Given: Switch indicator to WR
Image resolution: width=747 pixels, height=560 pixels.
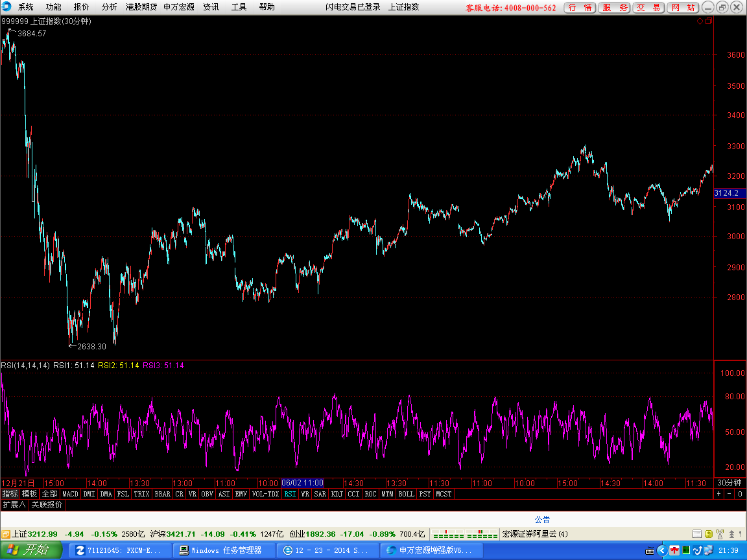Looking at the screenshot, I should (x=305, y=494).
